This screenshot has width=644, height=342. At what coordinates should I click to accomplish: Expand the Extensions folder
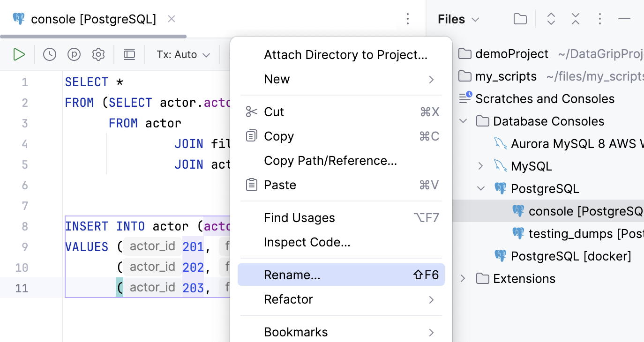point(463,278)
